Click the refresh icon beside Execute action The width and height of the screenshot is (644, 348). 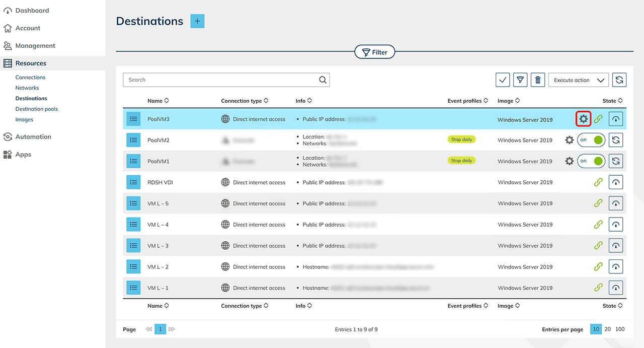619,80
